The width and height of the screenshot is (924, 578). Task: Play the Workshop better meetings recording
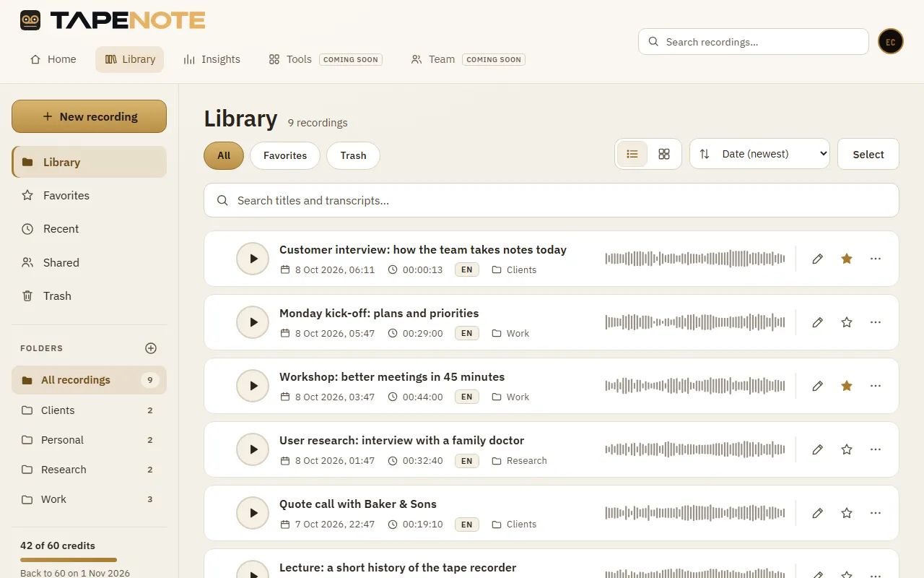(253, 386)
